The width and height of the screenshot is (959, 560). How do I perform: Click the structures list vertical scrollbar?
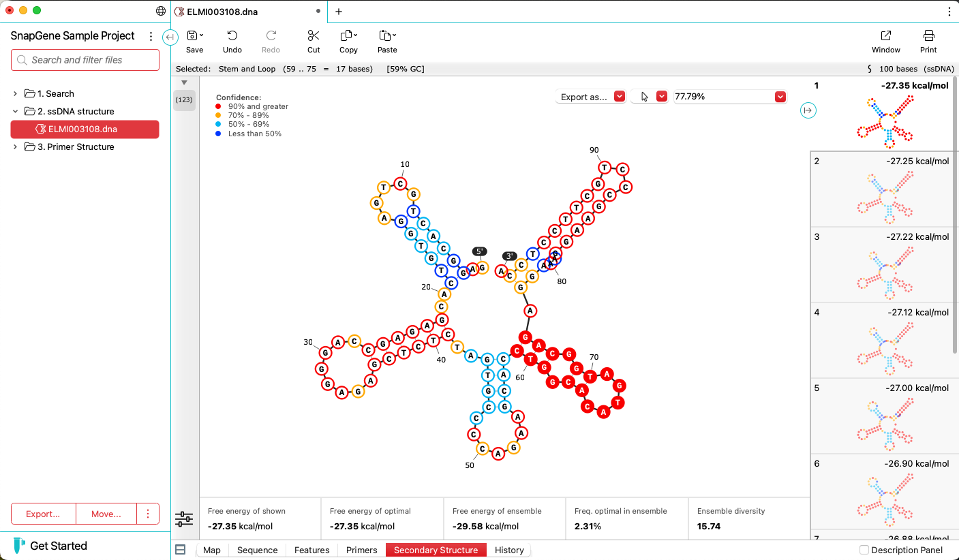coord(956,215)
